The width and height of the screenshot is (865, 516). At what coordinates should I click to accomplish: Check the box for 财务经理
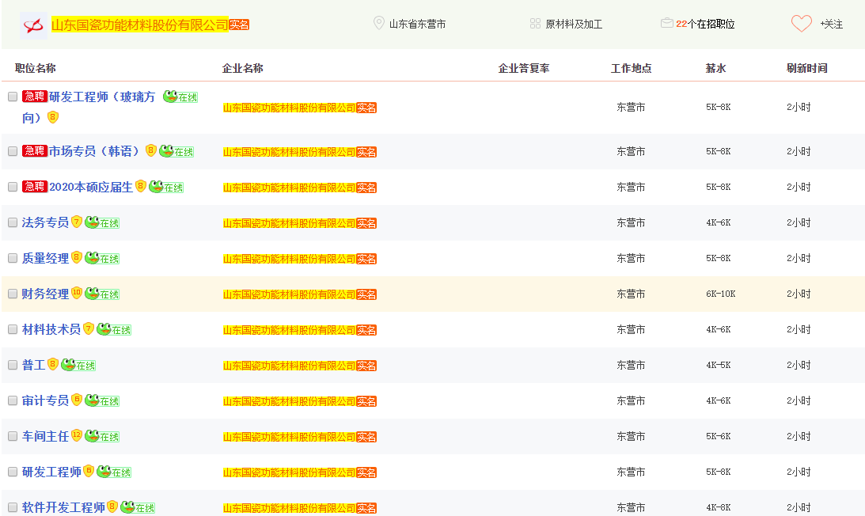(13, 294)
